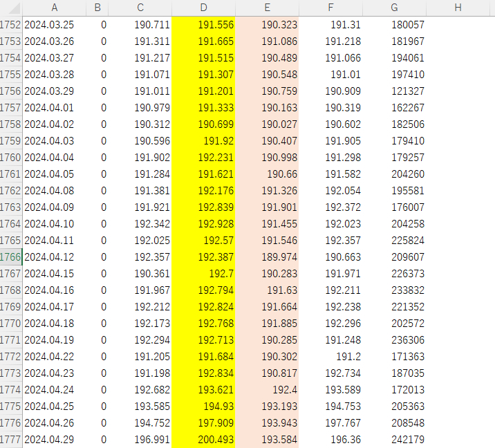Click volume cell 236306
The width and height of the screenshot is (495, 448).
[x=394, y=340]
